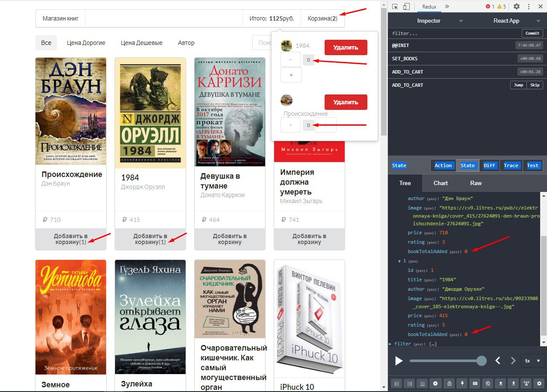547x392 pixels.
Task: Sort by Цена Дешевые
Action: pyautogui.click(x=142, y=43)
